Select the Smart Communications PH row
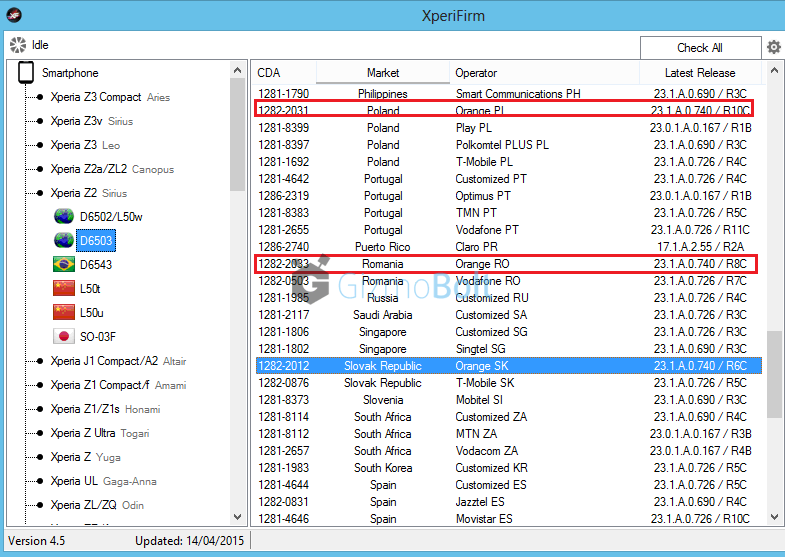The height and width of the screenshot is (557, 785). 509,94
